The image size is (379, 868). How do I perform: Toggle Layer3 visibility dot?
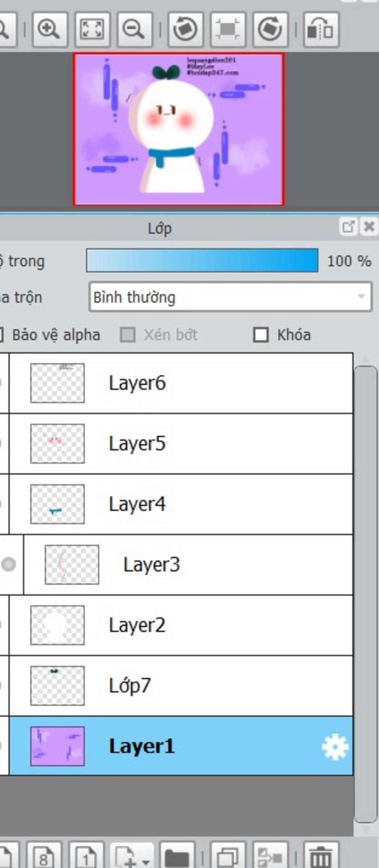[x=8, y=564]
